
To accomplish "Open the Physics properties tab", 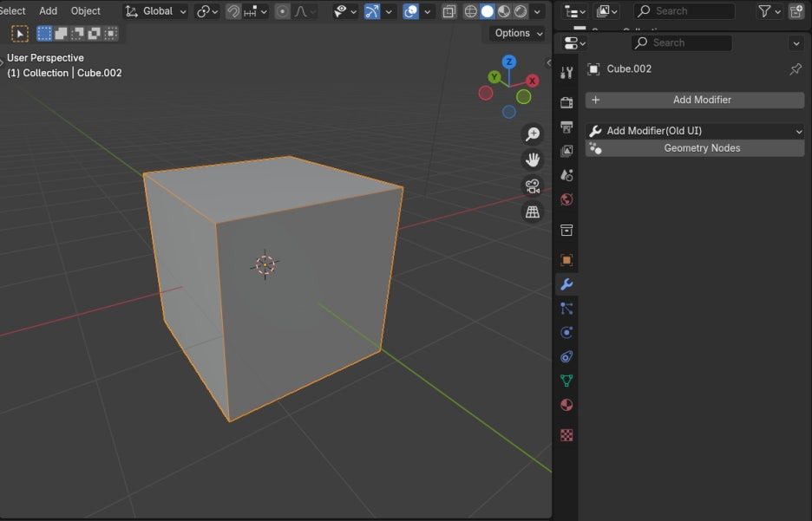I will click(x=566, y=333).
